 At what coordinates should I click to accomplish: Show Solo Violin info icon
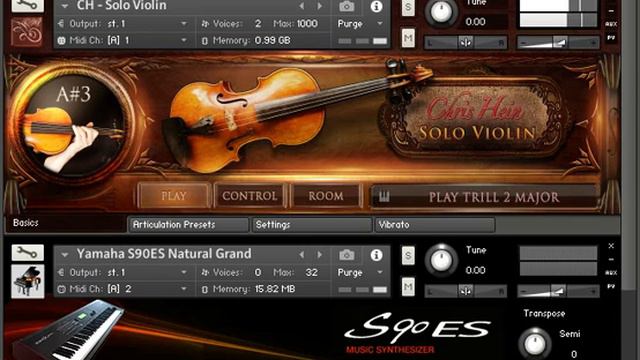coord(376,6)
